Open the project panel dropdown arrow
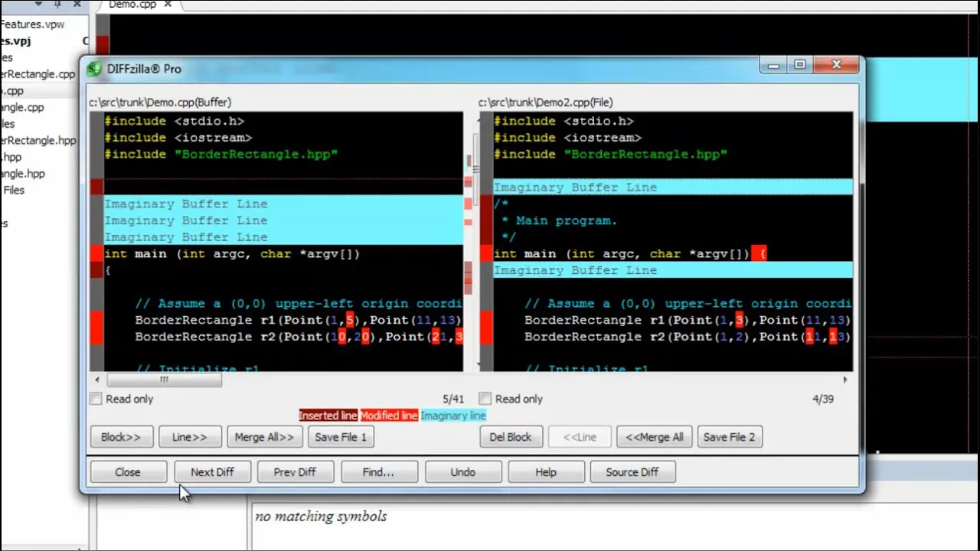 coord(38,5)
